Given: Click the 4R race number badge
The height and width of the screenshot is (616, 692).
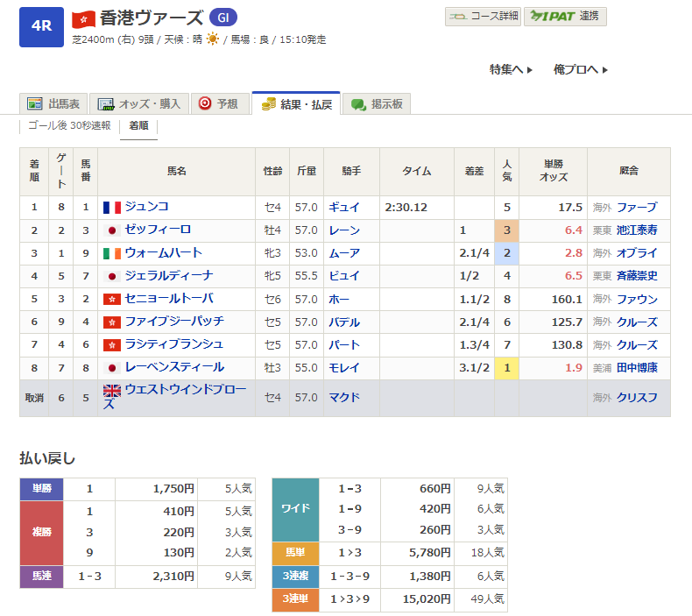Looking at the screenshot, I should point(41,26).
